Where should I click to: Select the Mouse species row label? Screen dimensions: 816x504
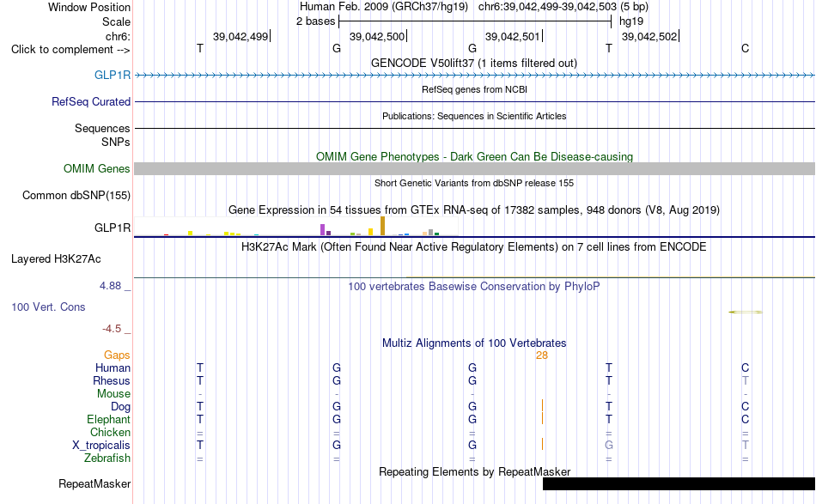pyautogui.click(x=113, y=394)
